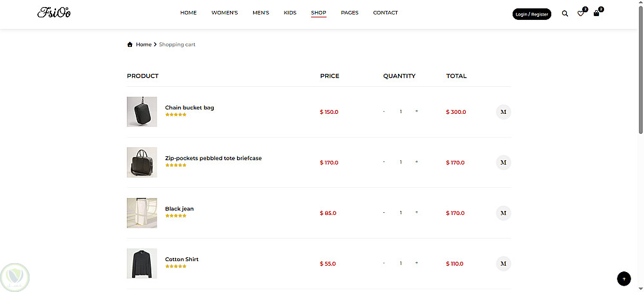
Task: Click the FsiOo site logo
Action: [54, 13]
